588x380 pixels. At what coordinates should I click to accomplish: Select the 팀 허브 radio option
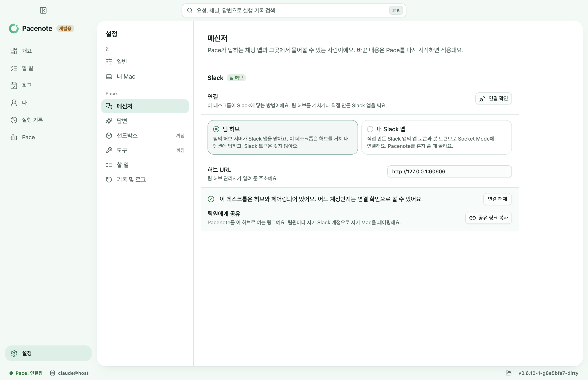tap(283, 138)
